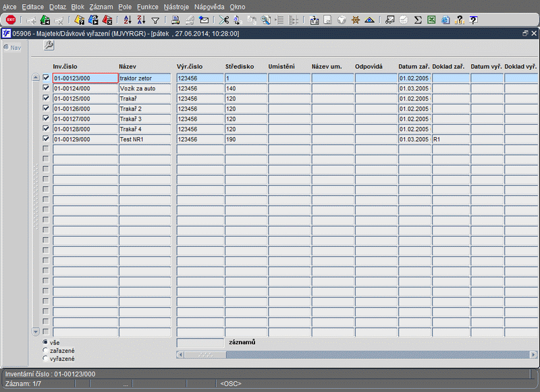This screenshot has height=392, width=540.
Task: Open the Nástroje menu
Action: (x=176, y=6)
